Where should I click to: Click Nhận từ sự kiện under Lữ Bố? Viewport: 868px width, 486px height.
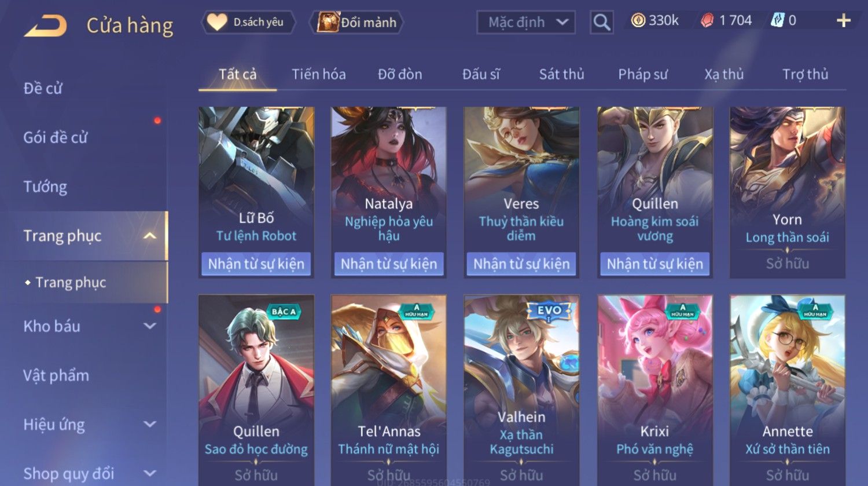pyautogui.click(x=256, y=264)
